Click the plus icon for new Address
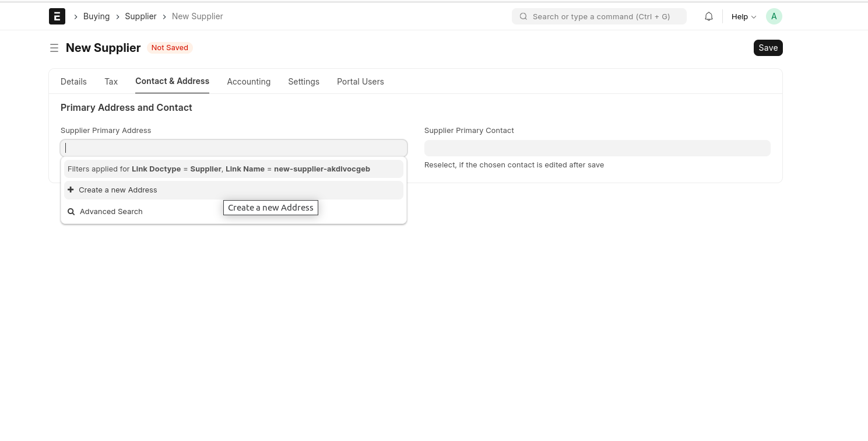 71,190
